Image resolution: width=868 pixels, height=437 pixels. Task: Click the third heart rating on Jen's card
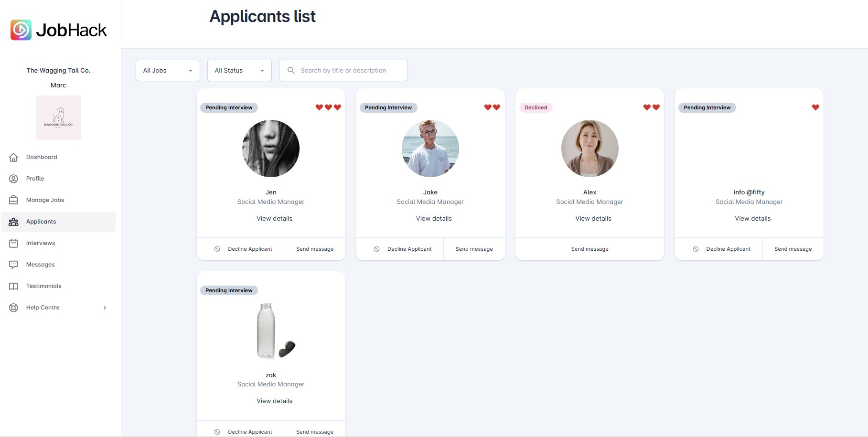337,107
